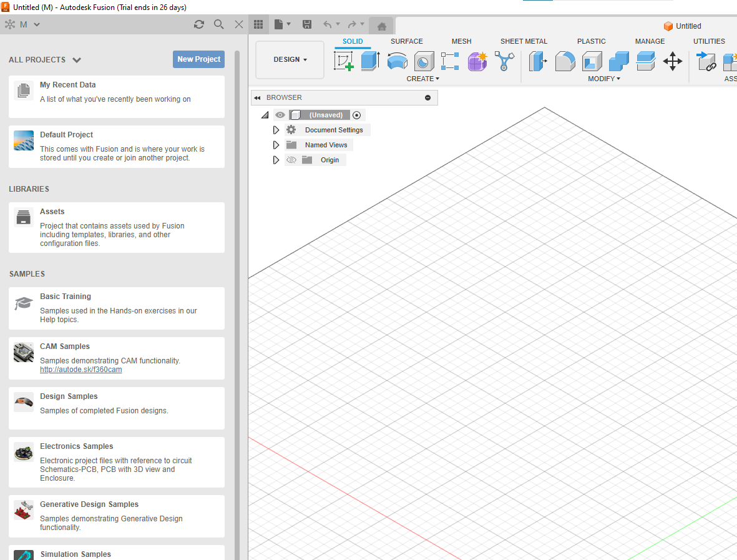Viewport: 737px width, 560px height.
Task: Close the data panel with the X
Action: pos(239,24)
